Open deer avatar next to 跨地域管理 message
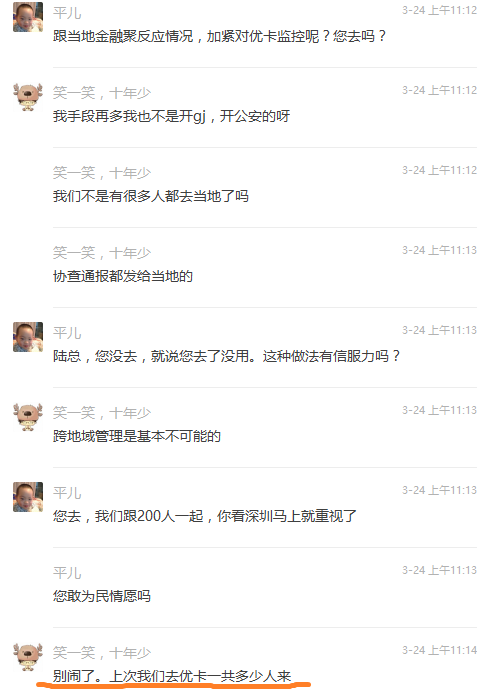 [x=28, y=417]
